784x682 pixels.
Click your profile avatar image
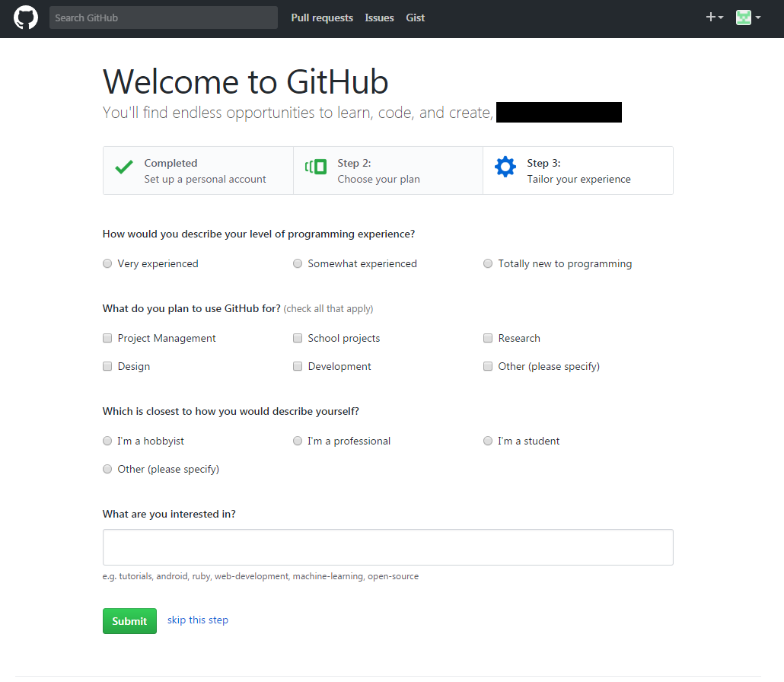click(x=743, y=17)
